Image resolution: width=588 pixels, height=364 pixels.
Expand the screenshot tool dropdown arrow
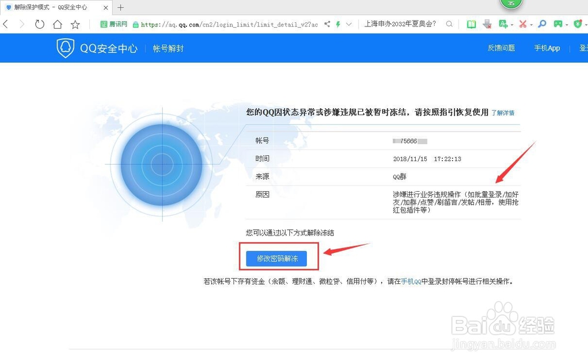pos(532,25)
